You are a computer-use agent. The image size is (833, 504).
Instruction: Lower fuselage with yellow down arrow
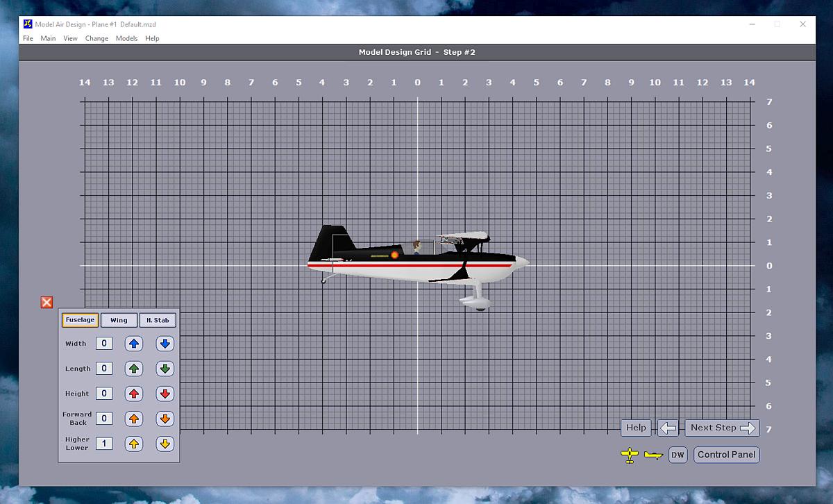(165, 444)
